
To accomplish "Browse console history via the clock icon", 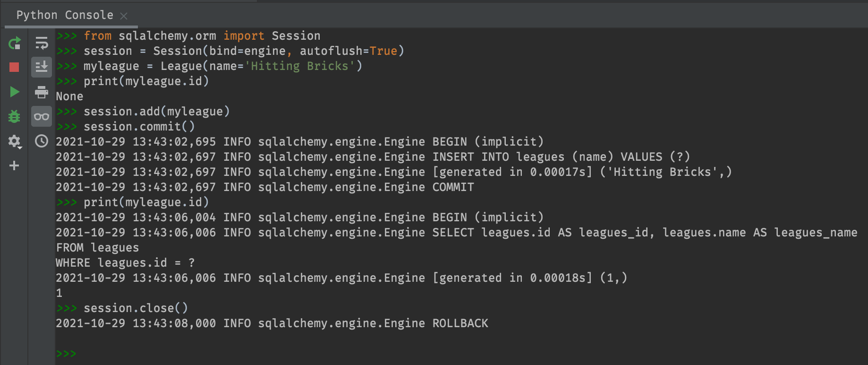I will pyautogui.click(x=42, y=141).
